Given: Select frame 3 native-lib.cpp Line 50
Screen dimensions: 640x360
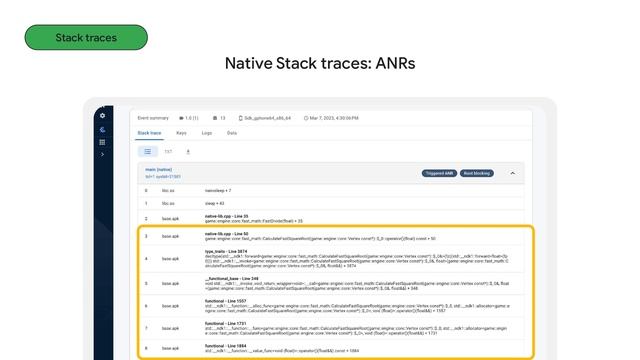Looking at the screenshot, I should pos(331,236).
